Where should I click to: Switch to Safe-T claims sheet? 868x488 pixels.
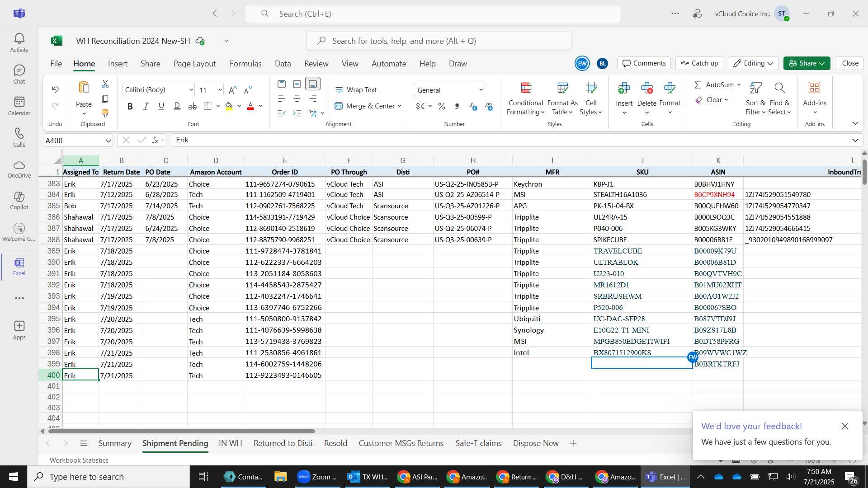[478, 443]
